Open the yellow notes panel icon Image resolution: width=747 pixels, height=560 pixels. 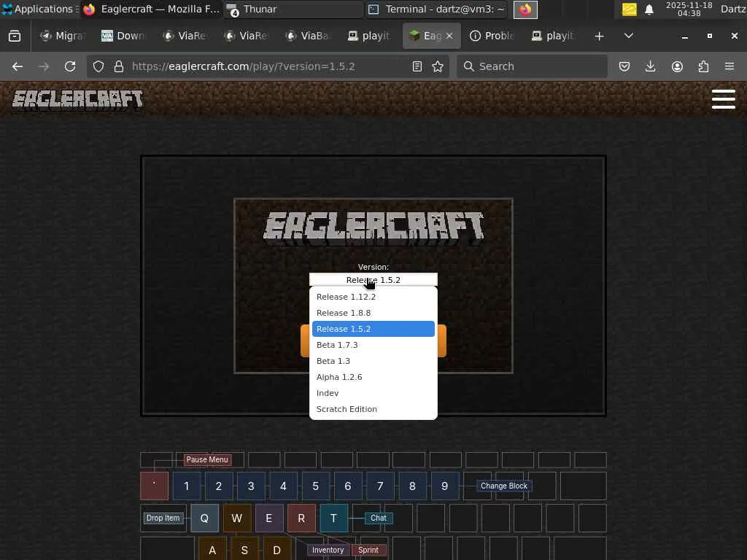point(629,9)
